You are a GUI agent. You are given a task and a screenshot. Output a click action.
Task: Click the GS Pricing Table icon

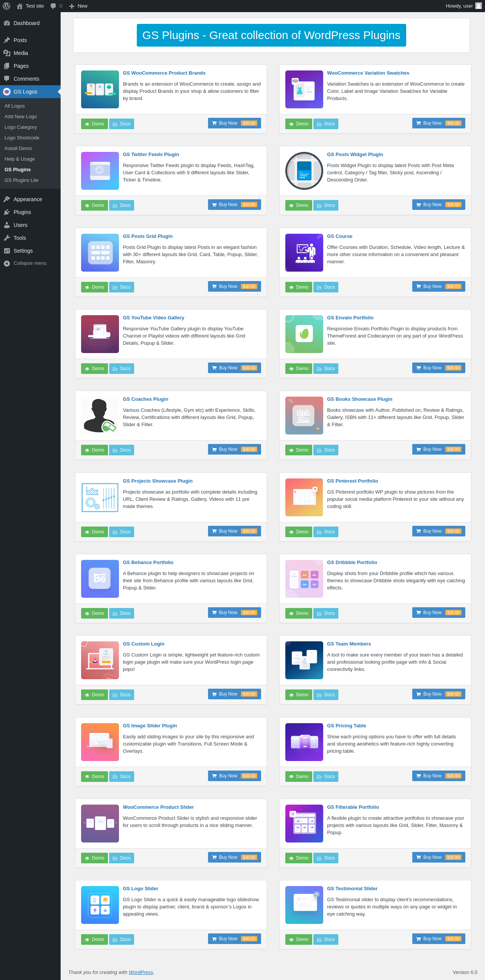[304, 742]
